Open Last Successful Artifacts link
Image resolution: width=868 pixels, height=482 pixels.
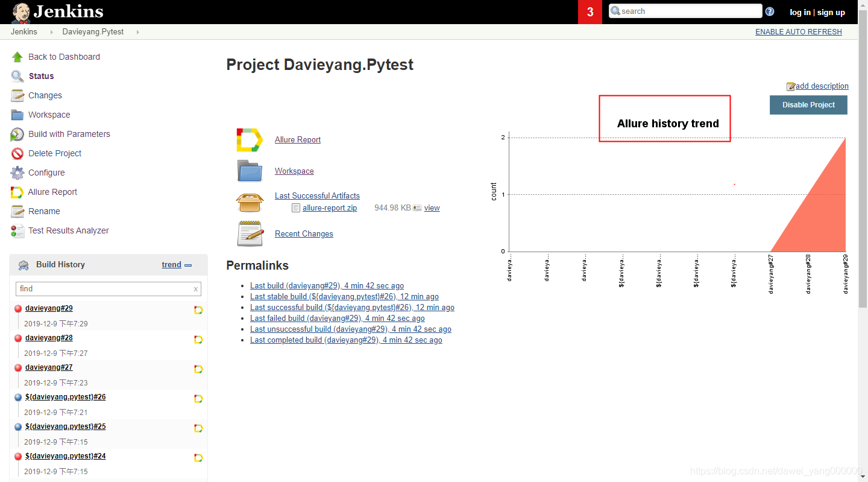click(x=317, y=195)
